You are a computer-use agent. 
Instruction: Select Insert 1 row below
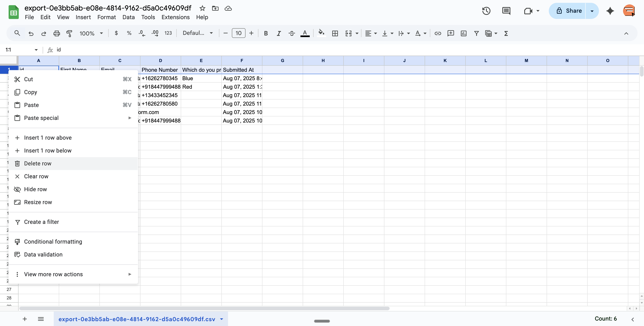coord(73,151)
